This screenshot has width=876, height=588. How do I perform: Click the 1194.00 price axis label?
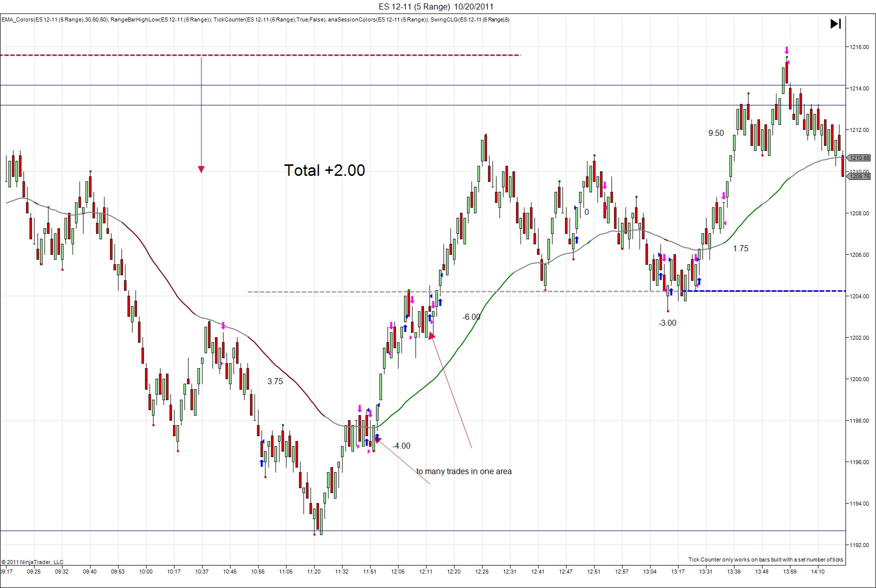pyautogui.click(x=858, y=504)
